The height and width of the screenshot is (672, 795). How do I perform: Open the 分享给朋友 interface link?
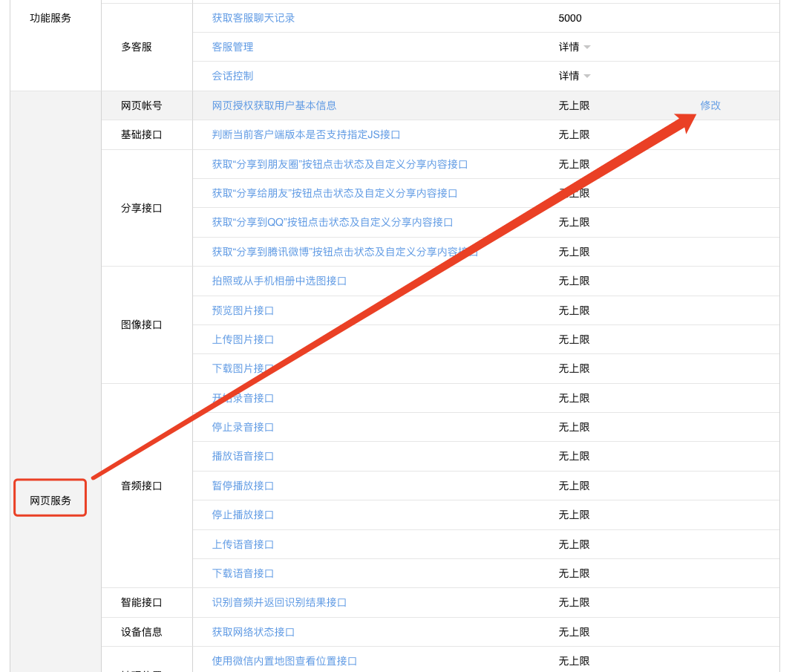click(335, 193)
